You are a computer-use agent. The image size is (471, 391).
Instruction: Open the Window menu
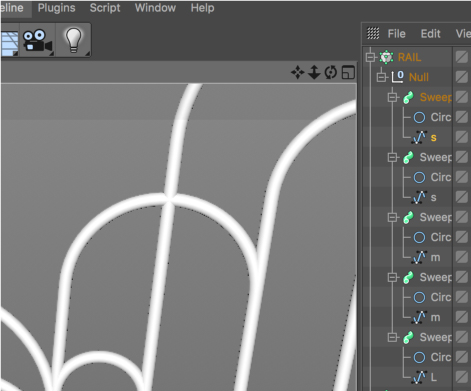(155, 8)
